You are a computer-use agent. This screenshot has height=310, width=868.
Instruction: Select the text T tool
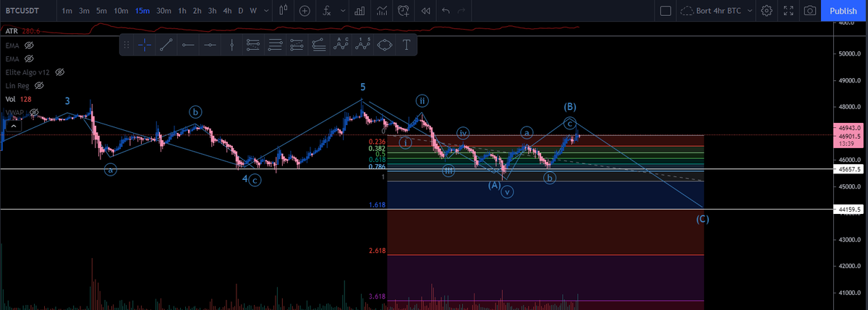406,45
